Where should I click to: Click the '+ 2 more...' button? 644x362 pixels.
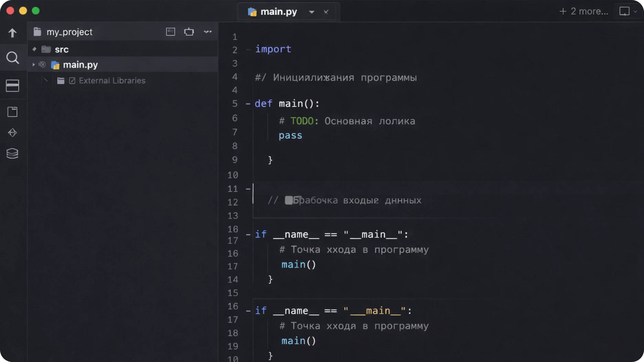[x=583, y=11]
